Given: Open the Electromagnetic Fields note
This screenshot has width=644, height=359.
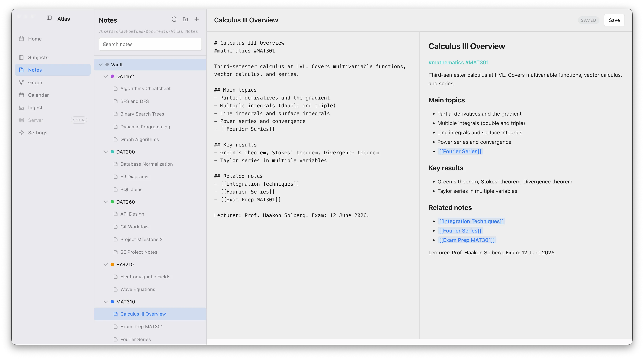Looking at the screenshot, I should point(150,277).
